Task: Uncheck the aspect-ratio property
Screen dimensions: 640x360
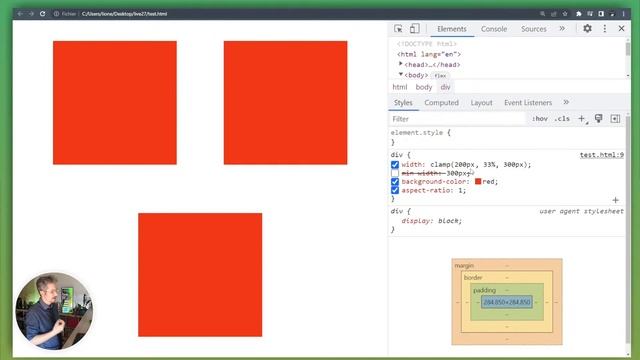Action: (x=395, y=190)
